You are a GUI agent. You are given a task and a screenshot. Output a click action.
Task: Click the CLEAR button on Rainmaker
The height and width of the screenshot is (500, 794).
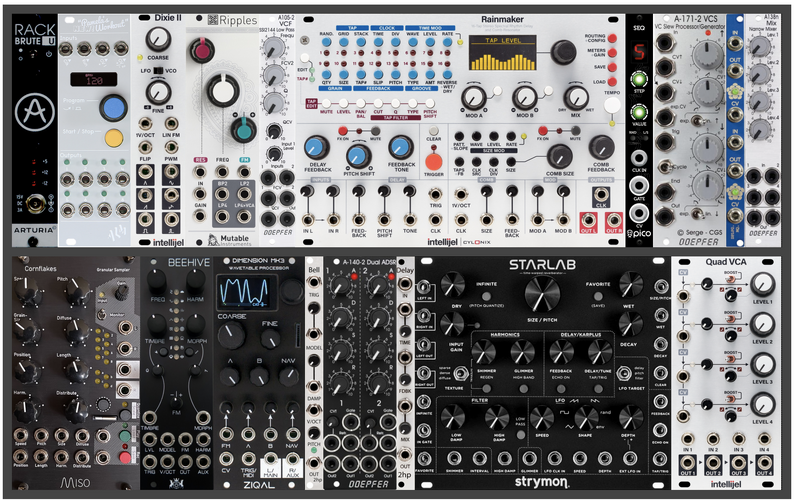coord(433,131)
